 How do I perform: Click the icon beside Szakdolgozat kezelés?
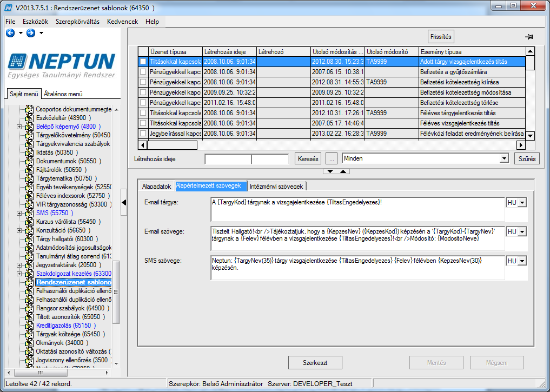pyautogui.click(x=30, y=274)
